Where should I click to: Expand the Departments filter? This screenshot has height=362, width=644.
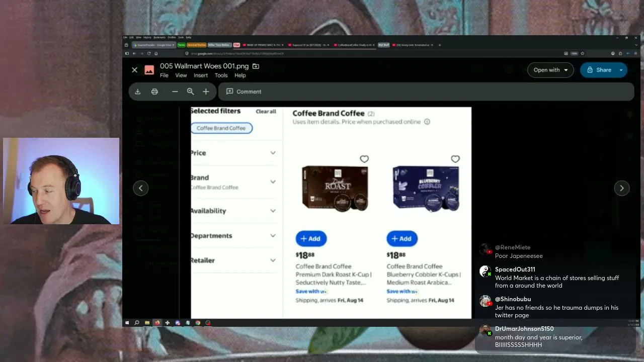(233, 235)
